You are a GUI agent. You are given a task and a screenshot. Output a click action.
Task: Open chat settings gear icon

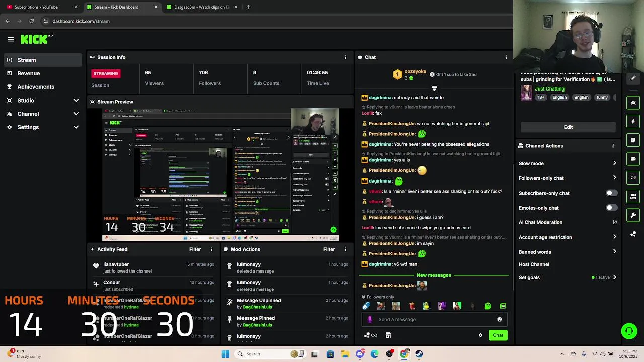point(480,335)
